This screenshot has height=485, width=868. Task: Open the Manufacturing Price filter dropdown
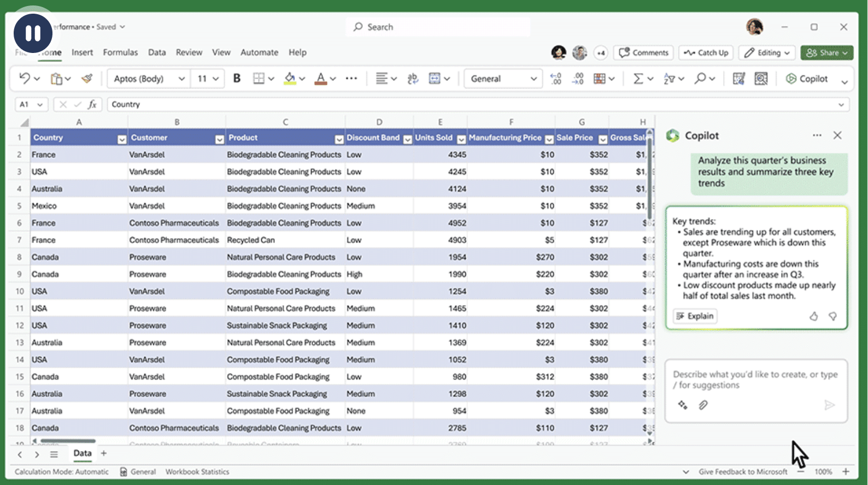(549, 139)
